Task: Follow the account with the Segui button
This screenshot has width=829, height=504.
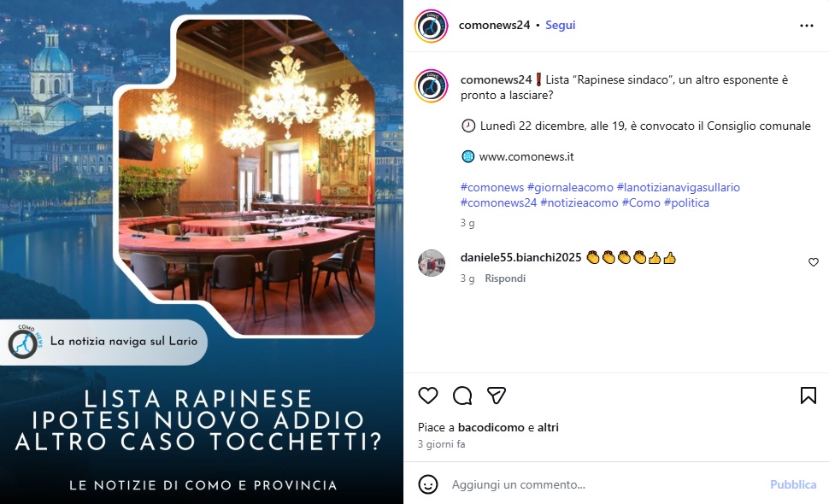Action: pos(560,25)
